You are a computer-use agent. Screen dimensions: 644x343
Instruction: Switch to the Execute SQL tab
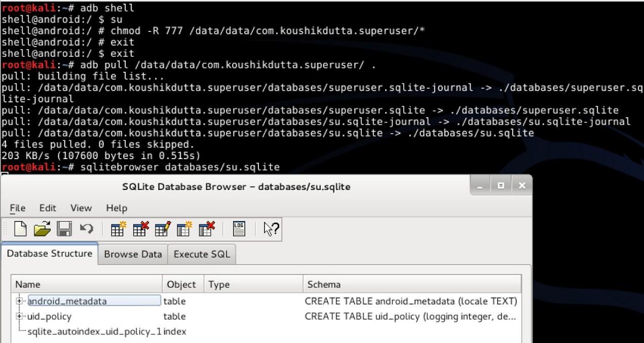click(x=202, y=254)
